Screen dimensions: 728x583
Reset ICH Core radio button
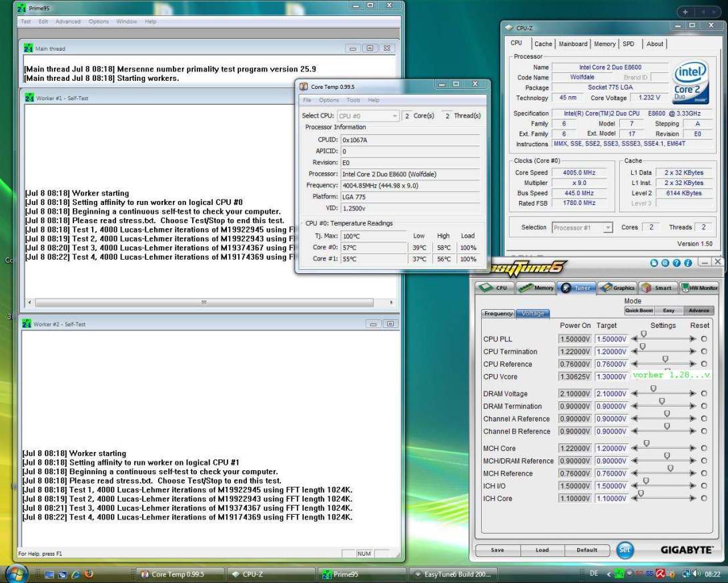[704, 498]
